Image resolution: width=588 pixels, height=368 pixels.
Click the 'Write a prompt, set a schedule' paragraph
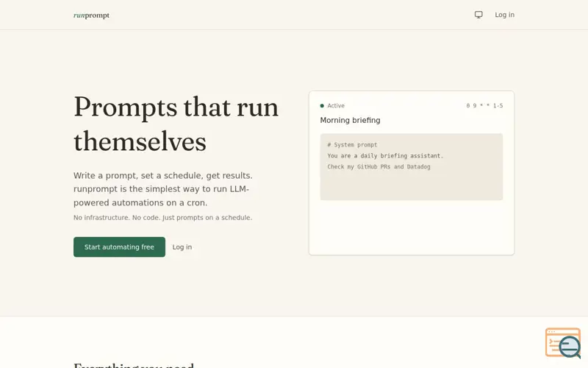click(x=163, y=189)
